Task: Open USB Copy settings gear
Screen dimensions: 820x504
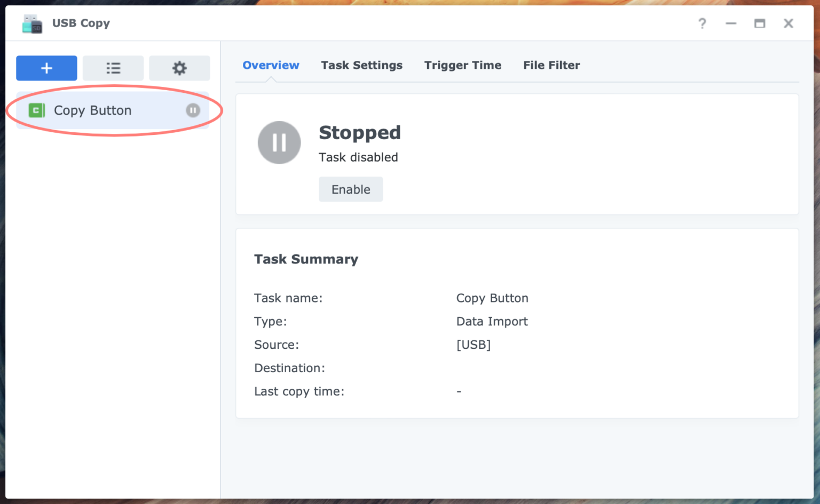Action: coord(179,68)
